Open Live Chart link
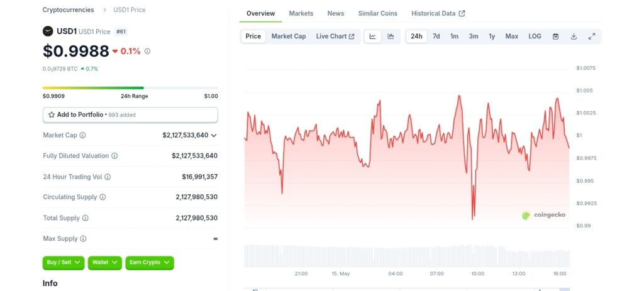The image size is (644, 291). point(335,36)
